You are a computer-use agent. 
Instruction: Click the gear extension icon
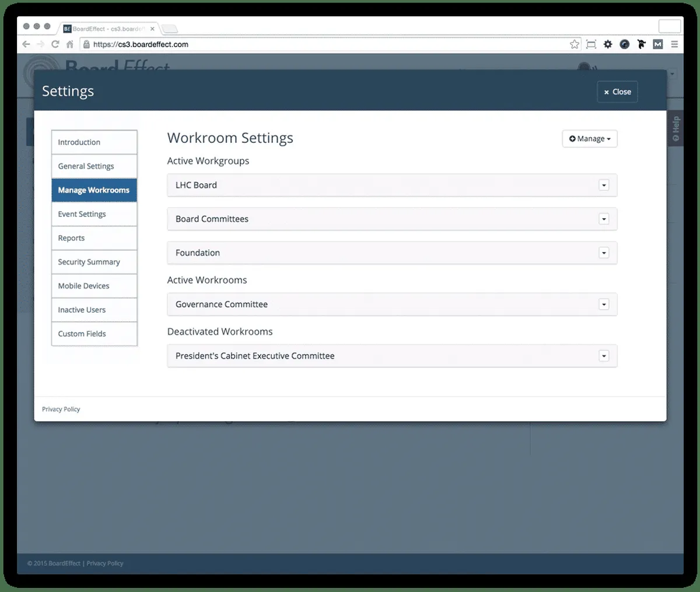[608, 44]
